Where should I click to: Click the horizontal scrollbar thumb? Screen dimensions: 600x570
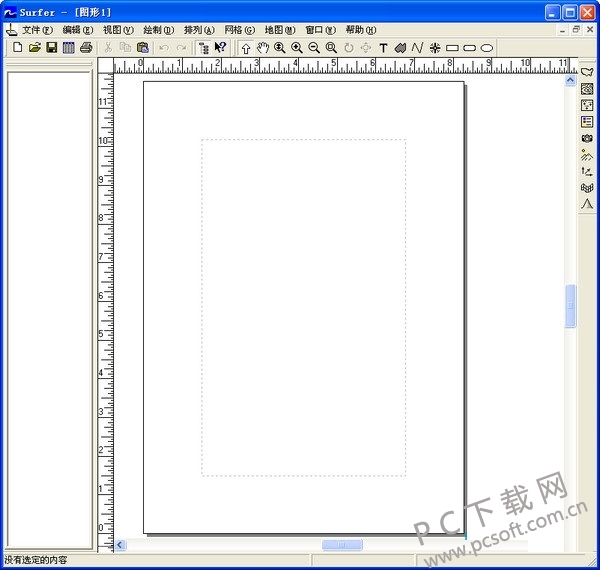coord(342,545)
